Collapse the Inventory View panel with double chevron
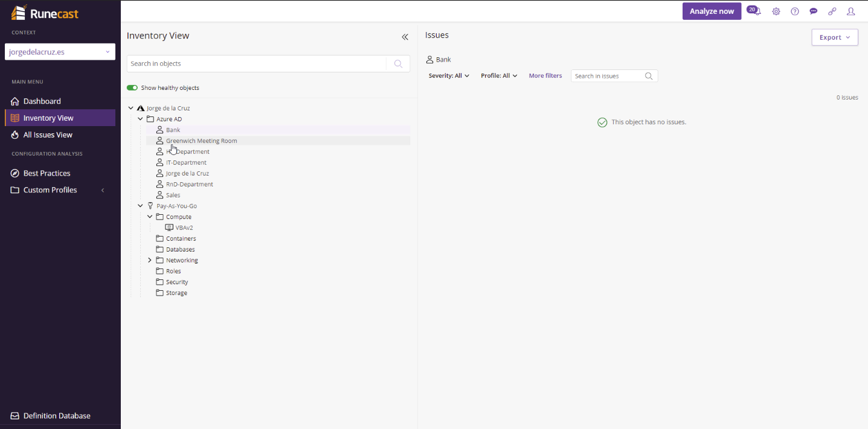 pos(405,37)
